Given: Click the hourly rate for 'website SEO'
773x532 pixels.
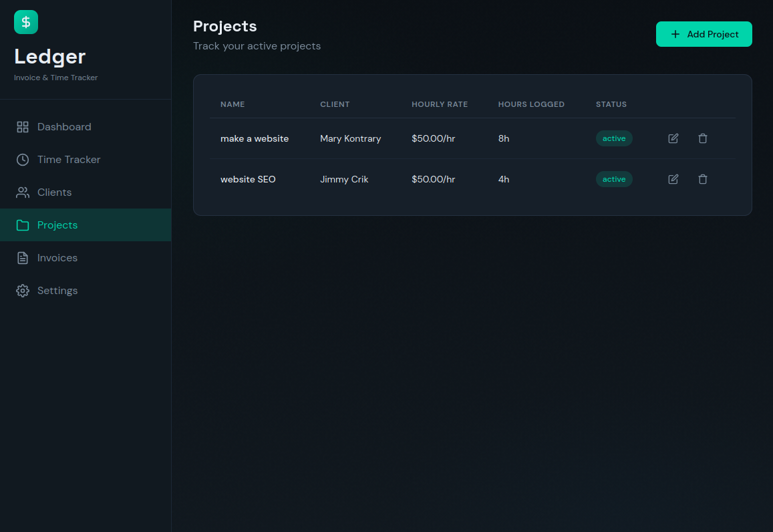Looking at the screenshot, I should tap(434, 180).
